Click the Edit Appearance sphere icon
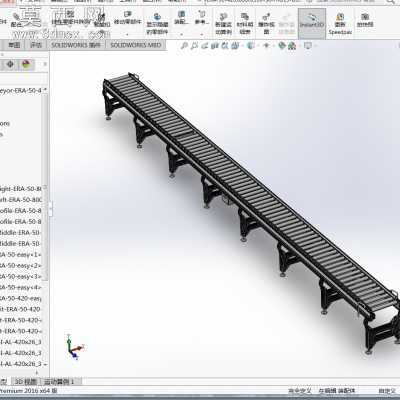This screenshot has width=400, height=400. coord(282,46)
